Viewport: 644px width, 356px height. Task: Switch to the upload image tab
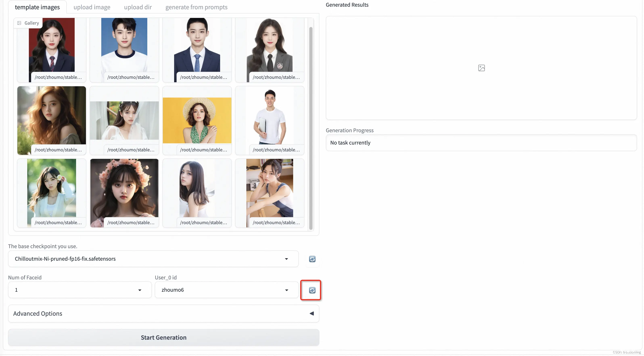(x=92, y=7)
